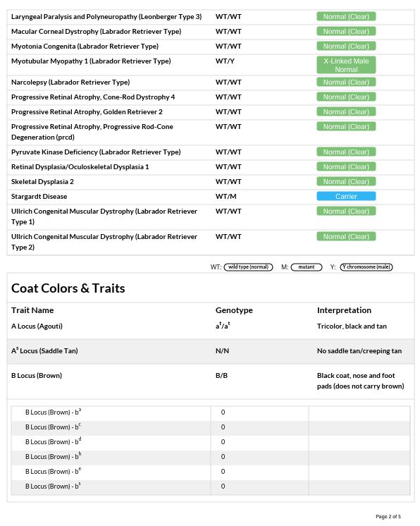Click WT/Y genotype for Myotubular Myopathy 1
Screen dimensions: 420x526
pyautogui.click(x=225, y=61)
